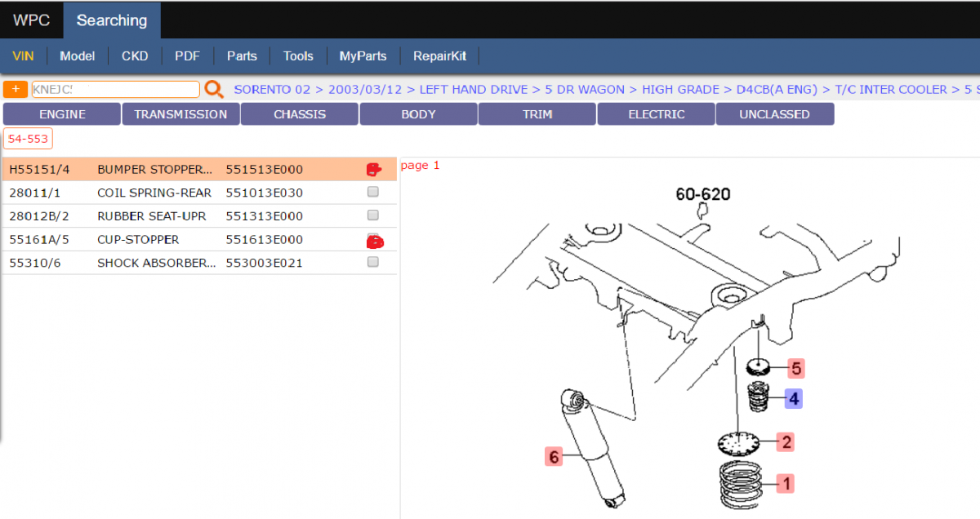980x519 pixels.
Task: Select part callout number 5 in diagram
Action: point(796,368)
